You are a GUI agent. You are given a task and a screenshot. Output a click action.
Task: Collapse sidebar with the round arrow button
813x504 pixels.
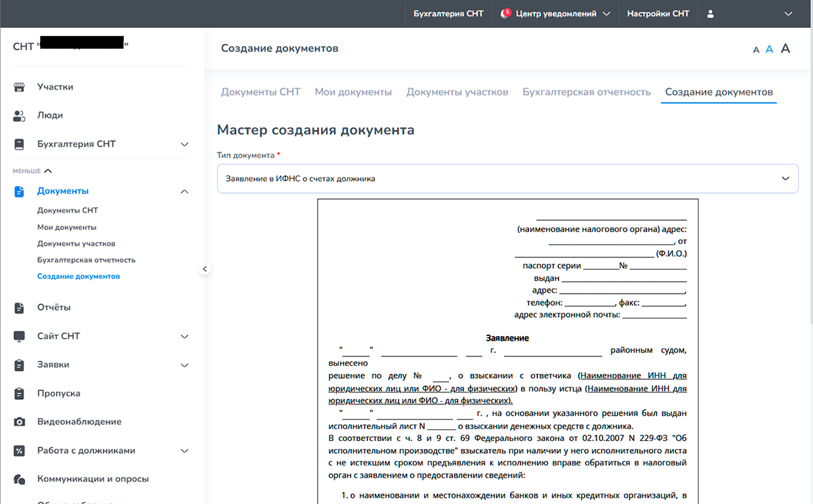[205, 269]
